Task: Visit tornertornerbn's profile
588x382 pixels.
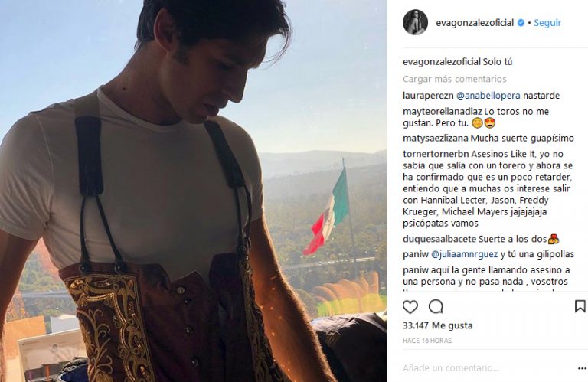Action: click(436, 154)
